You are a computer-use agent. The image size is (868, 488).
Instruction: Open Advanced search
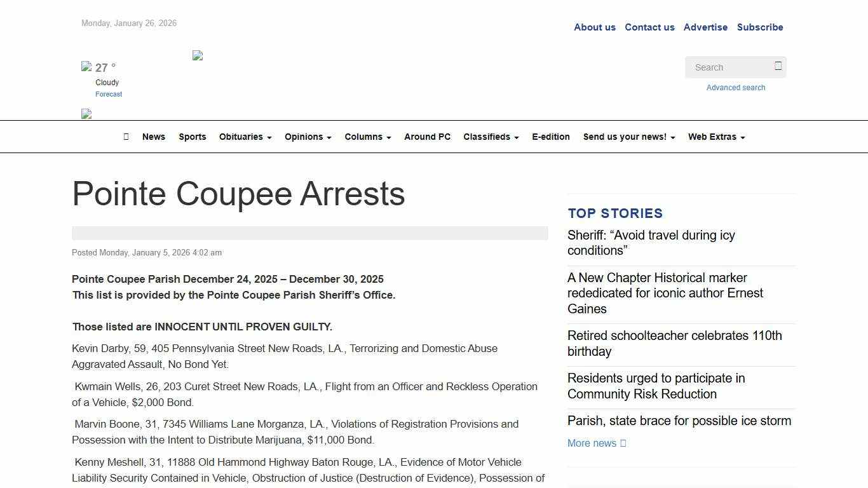(x=735, y=87)
